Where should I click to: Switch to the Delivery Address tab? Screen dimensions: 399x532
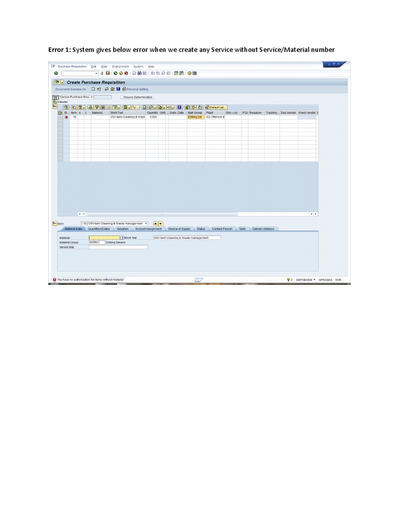[263, 229]
